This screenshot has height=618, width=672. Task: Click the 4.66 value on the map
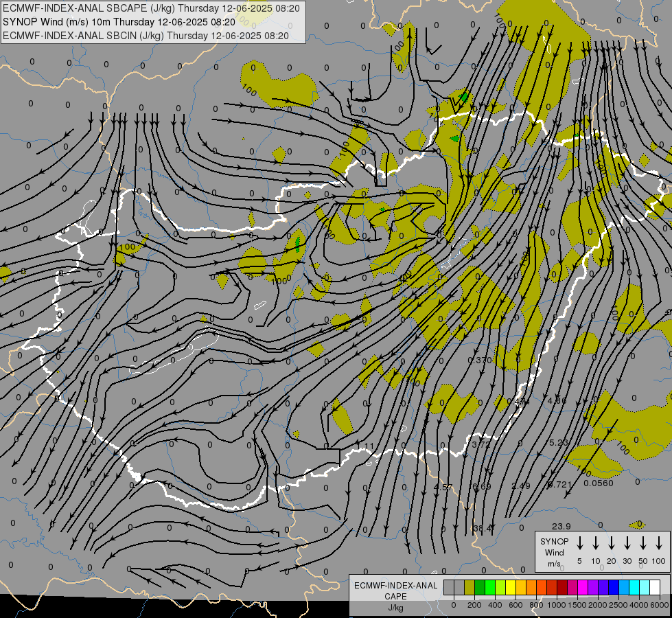pyautogui.click(x=557, y=400)
